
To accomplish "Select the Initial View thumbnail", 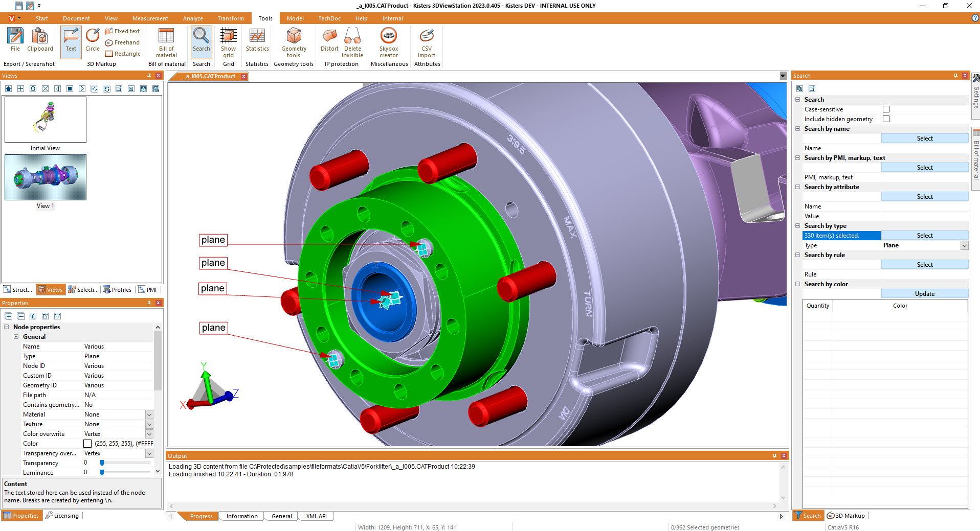I will tap(46, 120).
